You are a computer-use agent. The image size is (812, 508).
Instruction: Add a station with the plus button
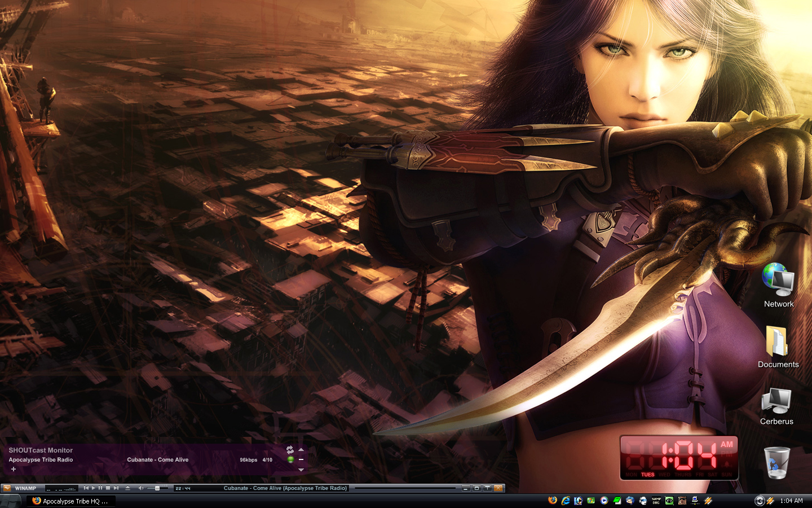pos(14,469)
